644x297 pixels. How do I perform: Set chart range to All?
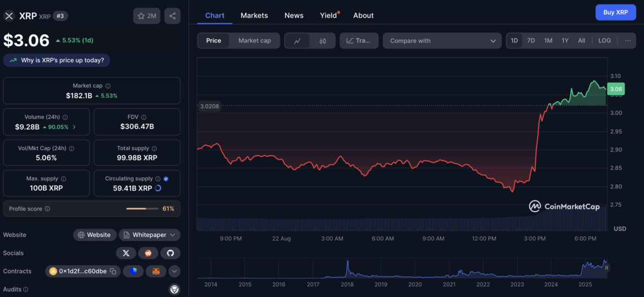(582, 41)
